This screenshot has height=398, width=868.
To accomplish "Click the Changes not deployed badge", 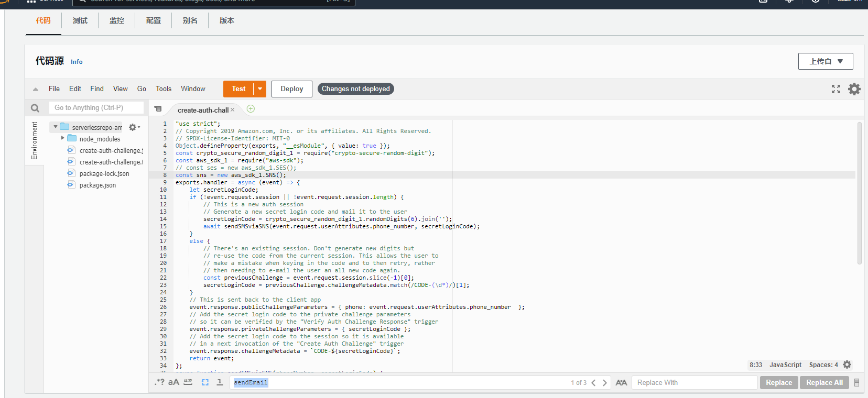I will (356, 89).
